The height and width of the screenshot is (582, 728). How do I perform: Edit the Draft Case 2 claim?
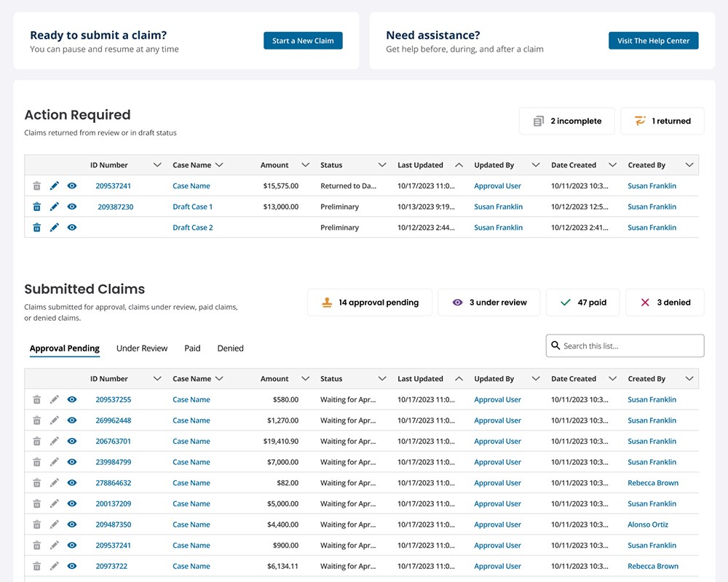pyautogui.click(x=55, y=228)
